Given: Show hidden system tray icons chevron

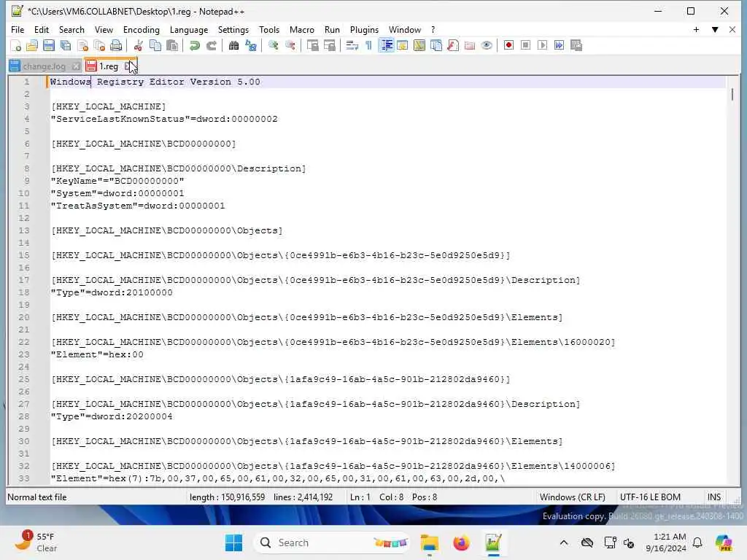Looking at the screenshot, I should point(564,542).
